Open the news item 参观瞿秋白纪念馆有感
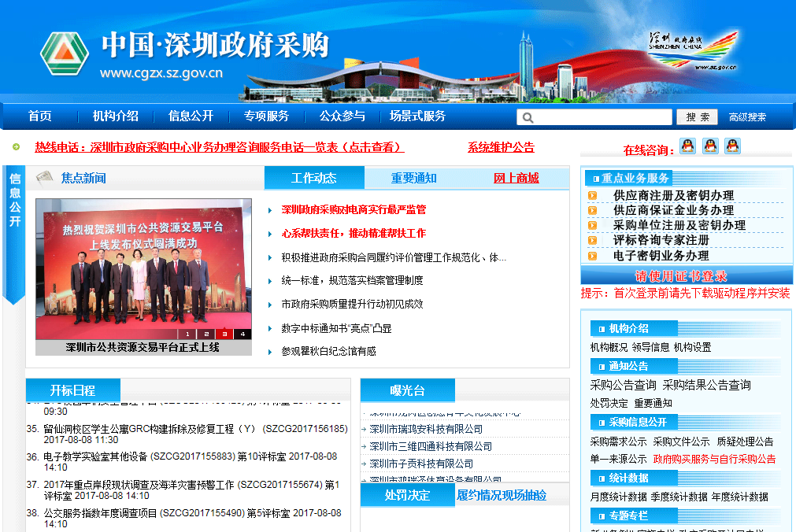Image resolution: width=796 pixels, height=532 pixels. [x=328, y=351]
